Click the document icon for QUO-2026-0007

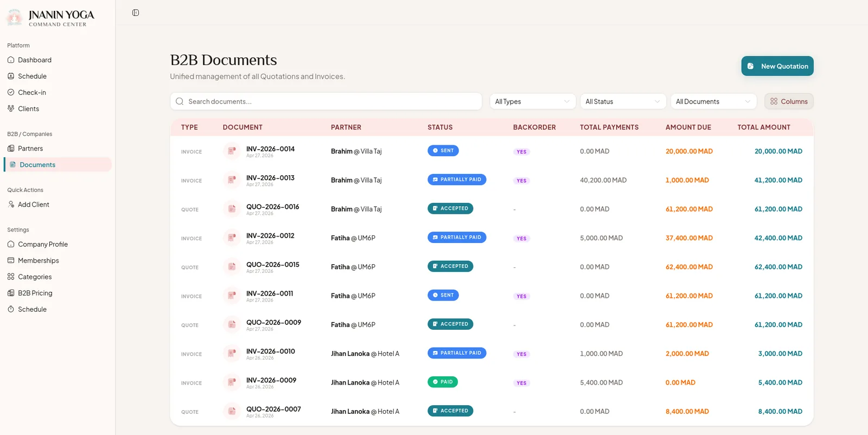pyautogui.click(x=232, y=411)
